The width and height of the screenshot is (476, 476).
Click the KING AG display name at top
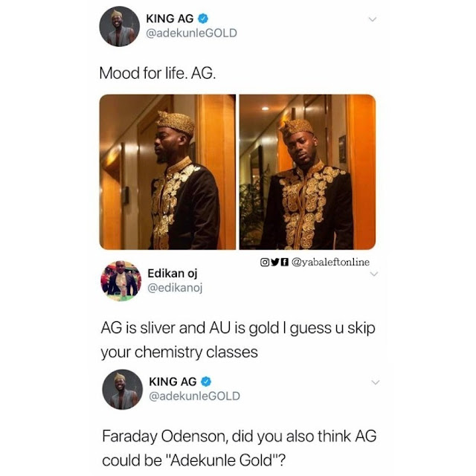tap(170, 19)
